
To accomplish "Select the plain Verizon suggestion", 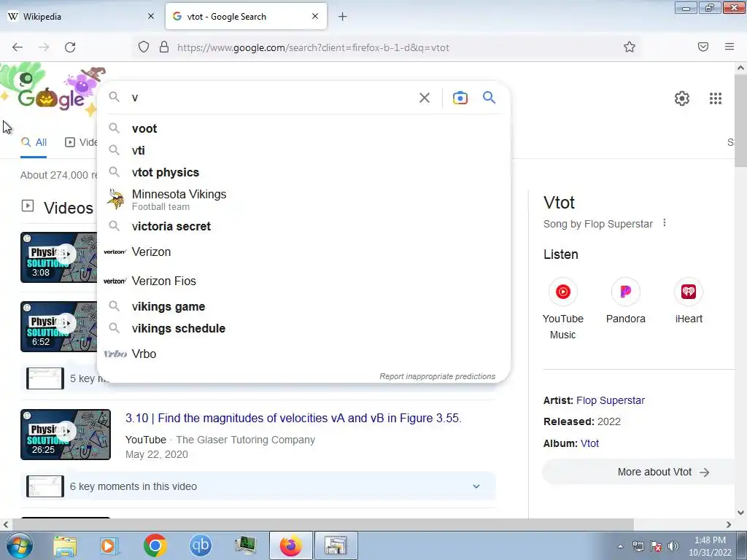I will coord(303,252).
